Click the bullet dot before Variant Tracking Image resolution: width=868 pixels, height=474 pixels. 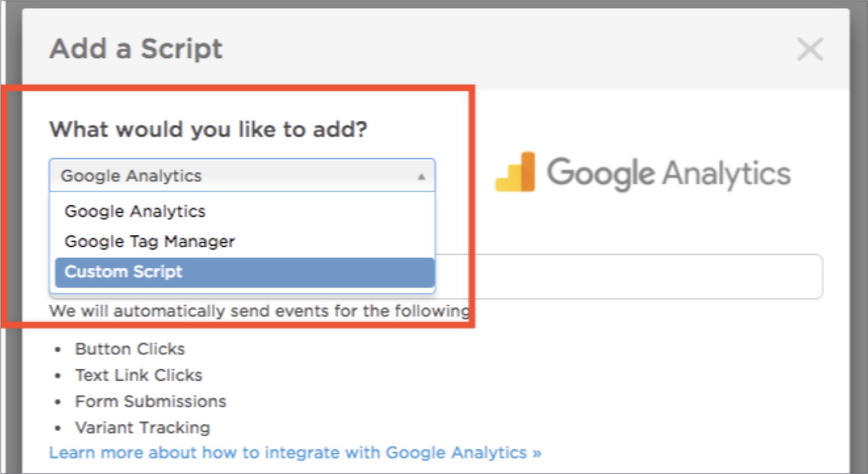(57, 428)
